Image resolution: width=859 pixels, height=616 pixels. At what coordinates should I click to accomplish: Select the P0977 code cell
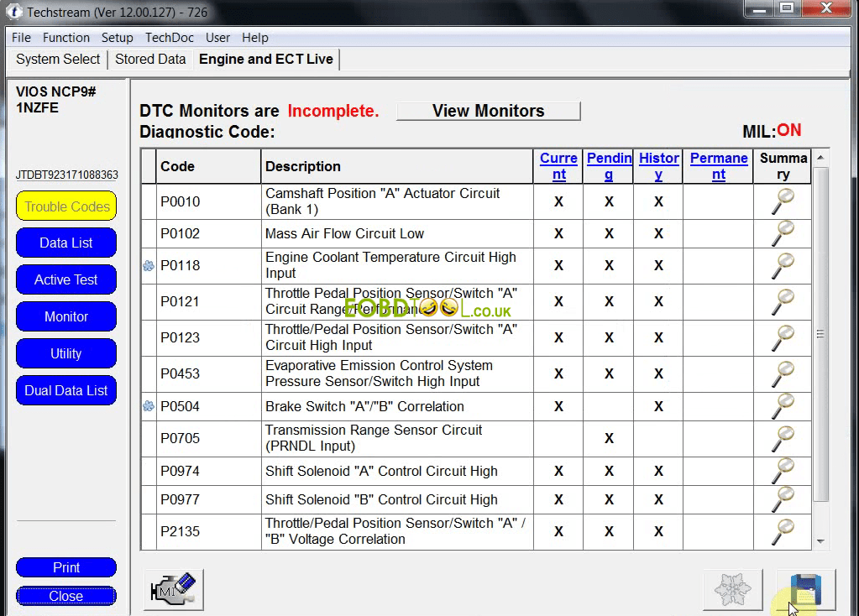point(209,499)
